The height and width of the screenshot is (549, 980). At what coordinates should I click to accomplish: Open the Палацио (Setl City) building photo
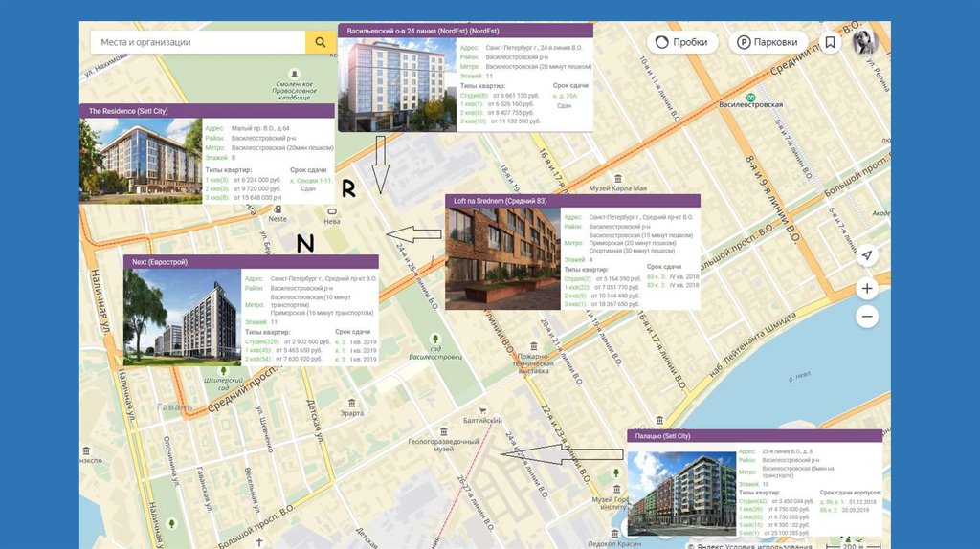point(681,494)
